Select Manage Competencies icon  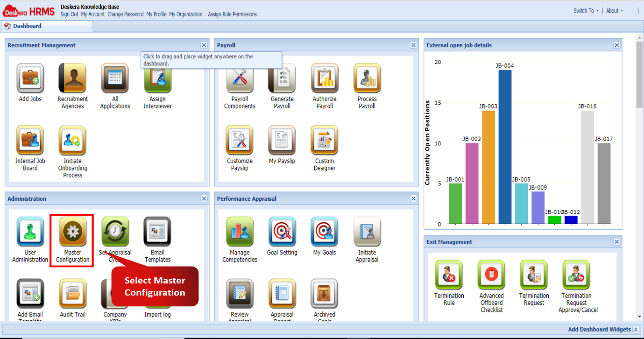click(240, 232)
